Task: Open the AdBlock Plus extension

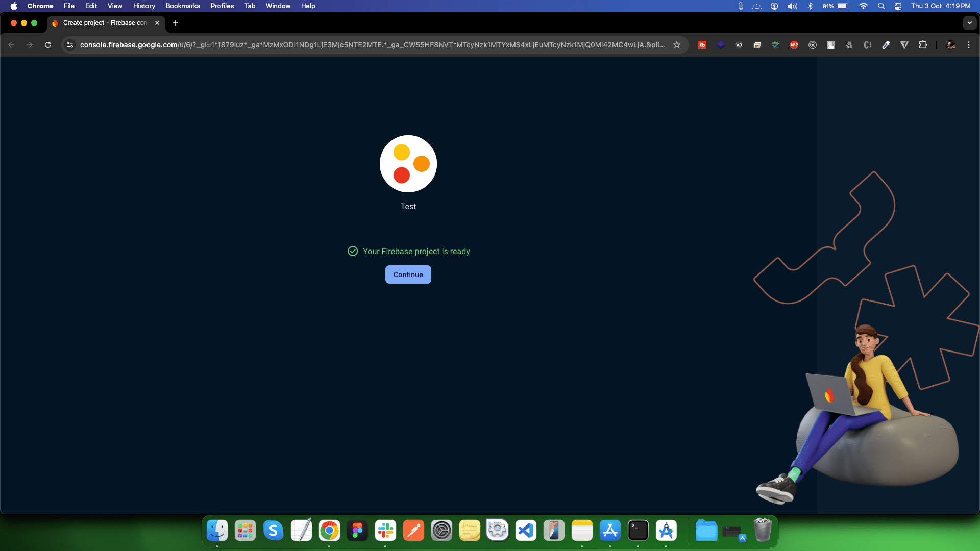Action: coord(794,45)
